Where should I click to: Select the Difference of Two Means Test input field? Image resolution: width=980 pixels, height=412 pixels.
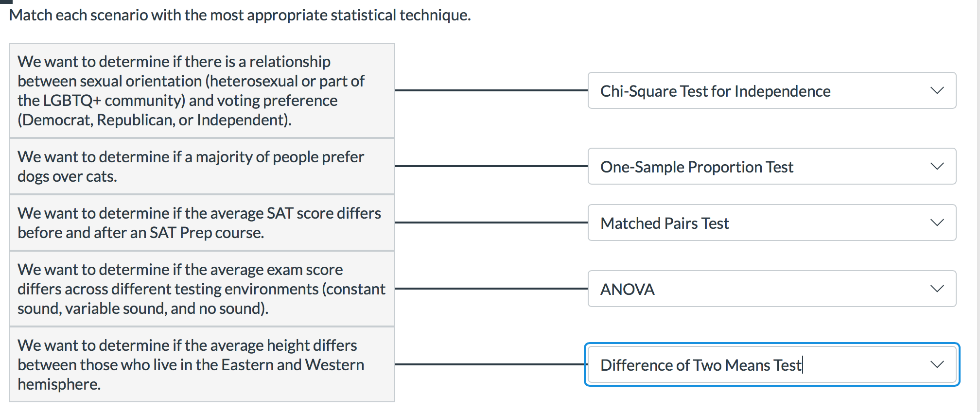729,365
